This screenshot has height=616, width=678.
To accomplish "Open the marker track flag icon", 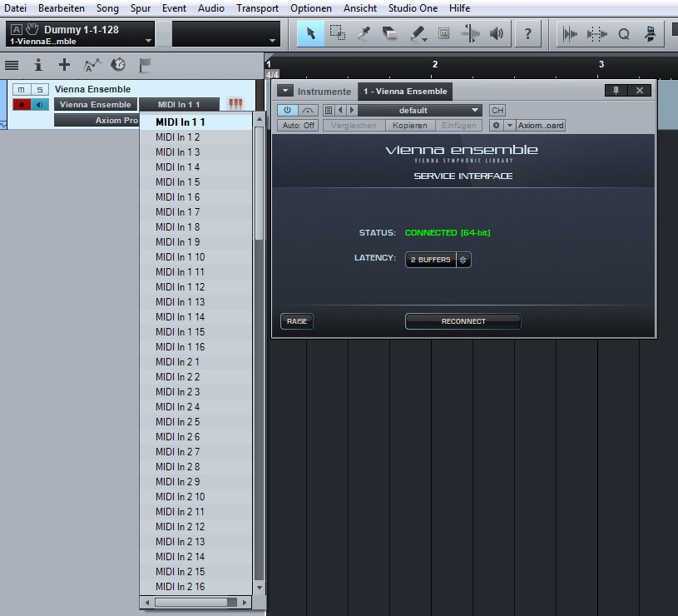I will 145,65.
